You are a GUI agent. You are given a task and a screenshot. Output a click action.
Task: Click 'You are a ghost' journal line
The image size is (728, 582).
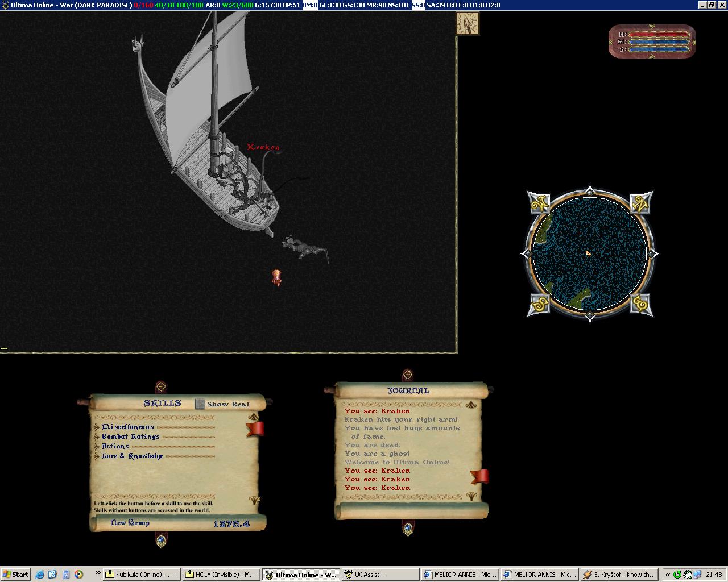coord(377,454)
